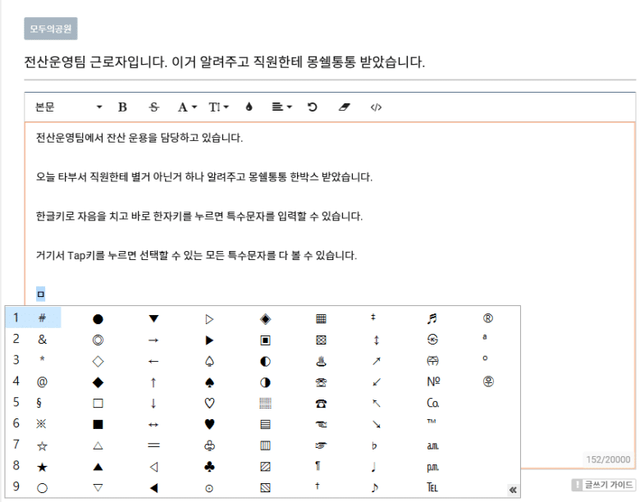Select the # symbol in row 1
640x502 pixels.
tap(43, 318)
